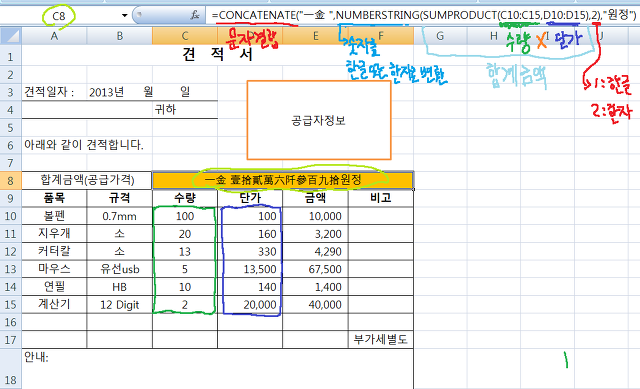
Task: Click the 단가 header cell
Action: coord(250,198)
